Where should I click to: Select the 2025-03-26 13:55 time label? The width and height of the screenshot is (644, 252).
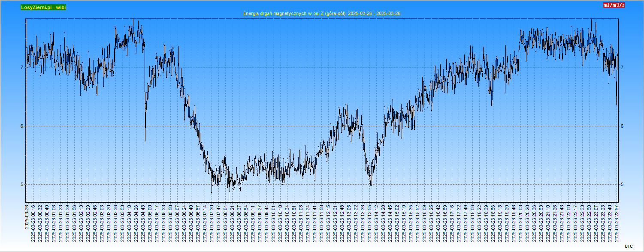click(370, 223)
